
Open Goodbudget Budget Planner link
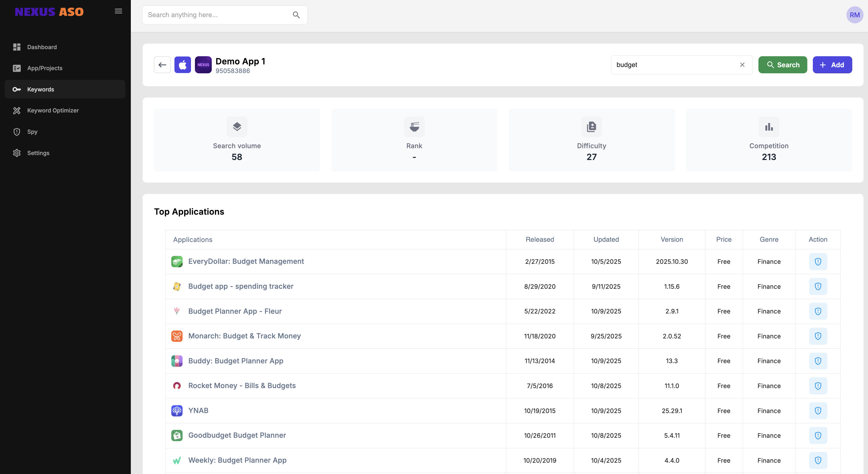pyautogui.click(x=237, y=435)
